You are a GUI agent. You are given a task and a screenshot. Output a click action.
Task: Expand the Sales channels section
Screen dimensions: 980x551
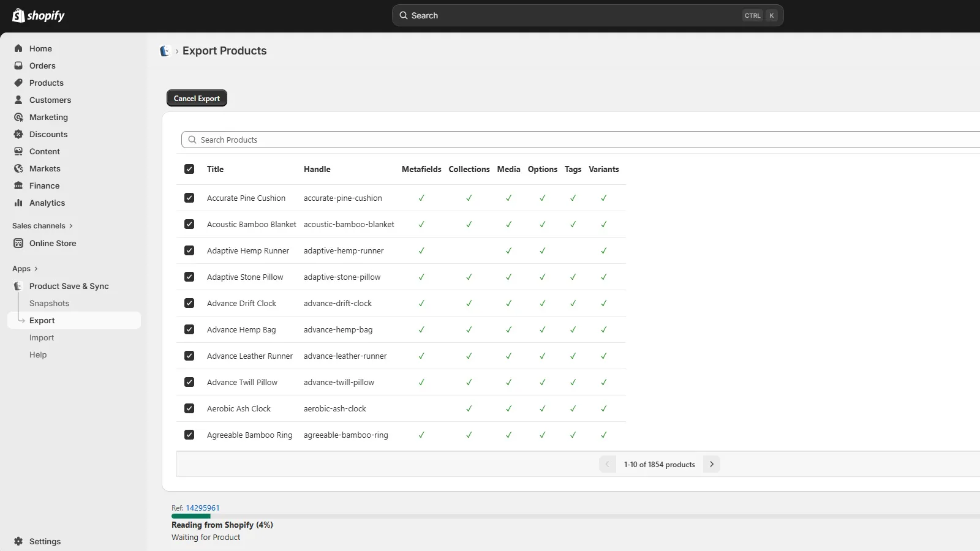coord(42,225)
